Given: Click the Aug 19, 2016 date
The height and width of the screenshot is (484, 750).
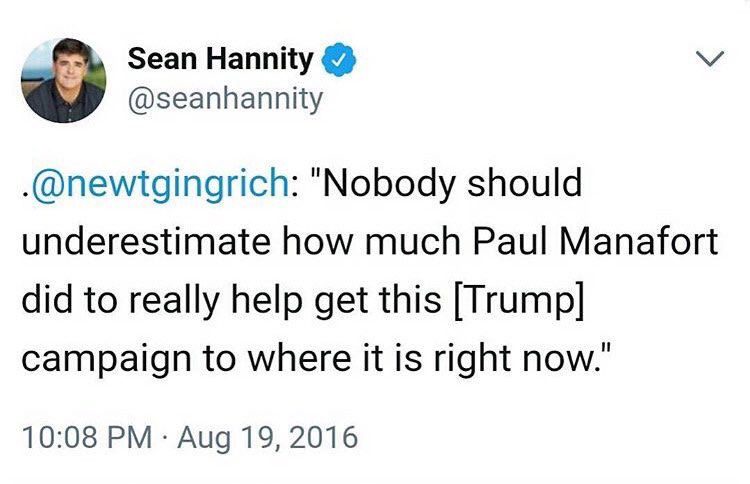Looking at the screenshot, I should pyautogui.click(x=267, y=438).
